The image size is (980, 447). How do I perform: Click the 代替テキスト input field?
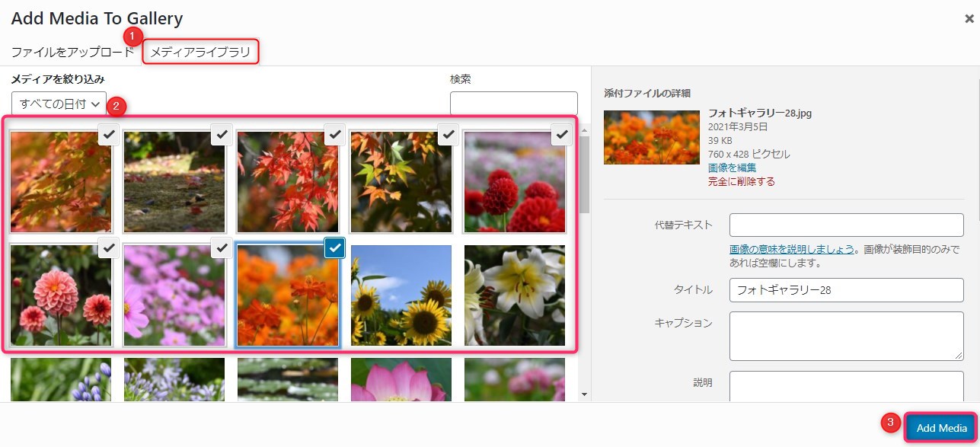[x=847, y=225]
